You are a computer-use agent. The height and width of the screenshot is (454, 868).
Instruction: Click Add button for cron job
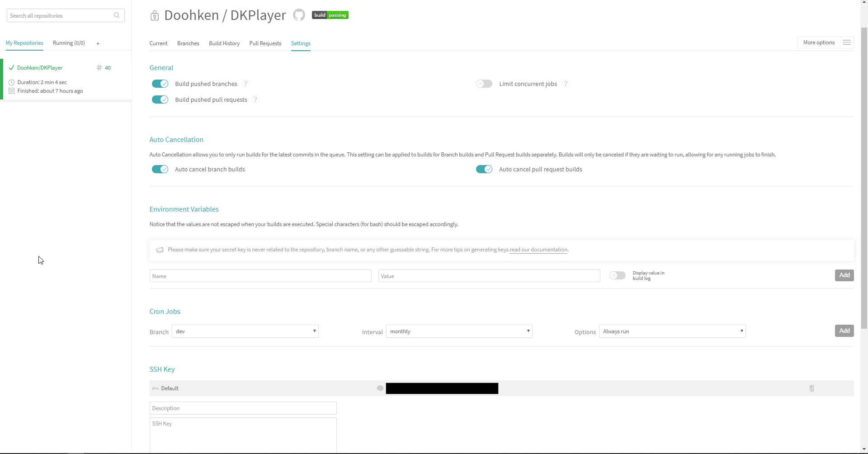click(x=844, y=331)
